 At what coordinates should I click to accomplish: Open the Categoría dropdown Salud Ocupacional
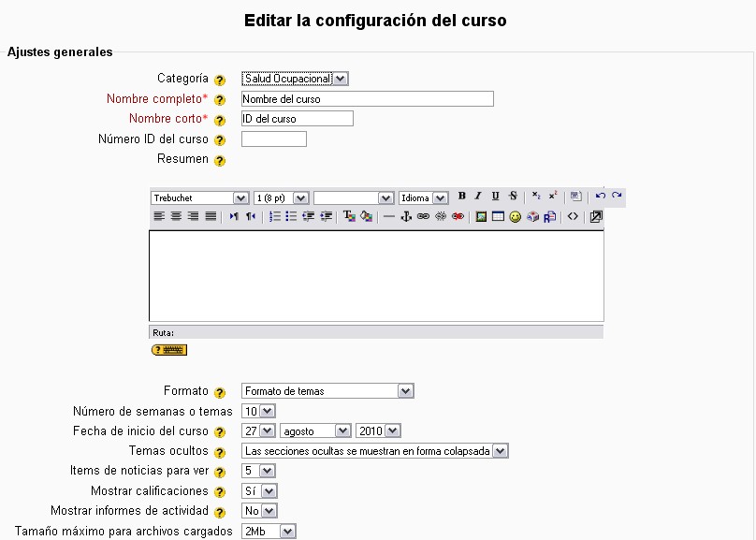295,80
